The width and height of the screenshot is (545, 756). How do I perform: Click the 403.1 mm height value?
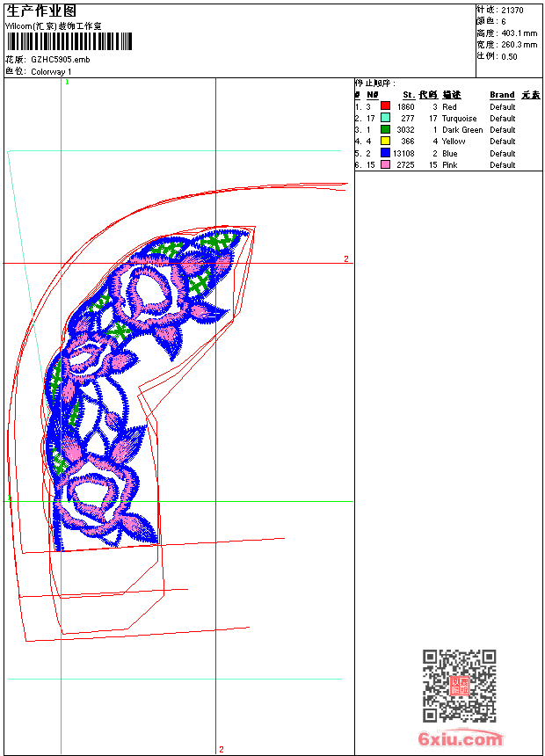click(519, 33)
